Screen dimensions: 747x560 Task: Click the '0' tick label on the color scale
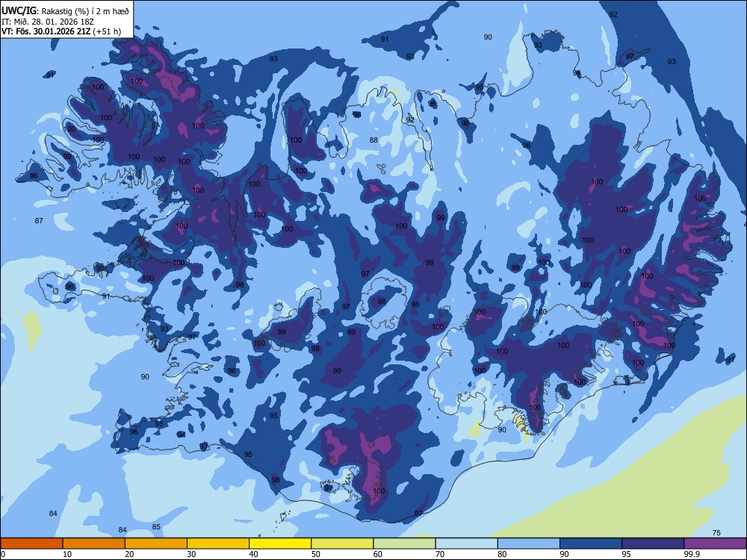(x=3, y=554)
